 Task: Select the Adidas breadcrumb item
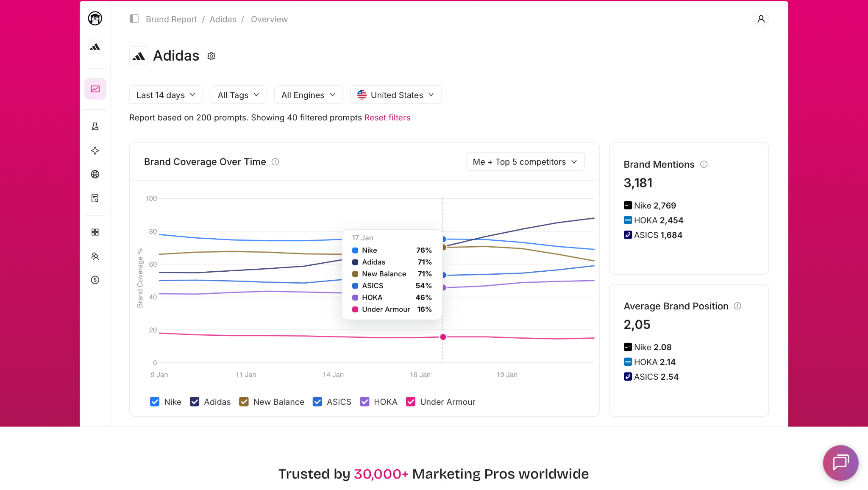(x=223, y=19)
